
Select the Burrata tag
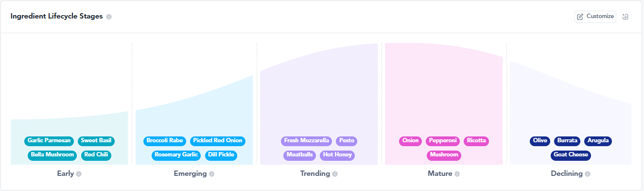568,141
